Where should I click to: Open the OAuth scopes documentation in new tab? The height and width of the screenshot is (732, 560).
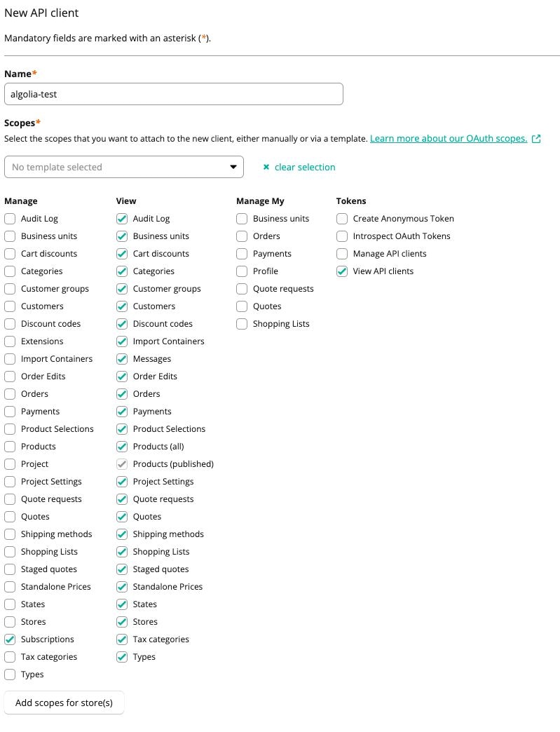535,138
